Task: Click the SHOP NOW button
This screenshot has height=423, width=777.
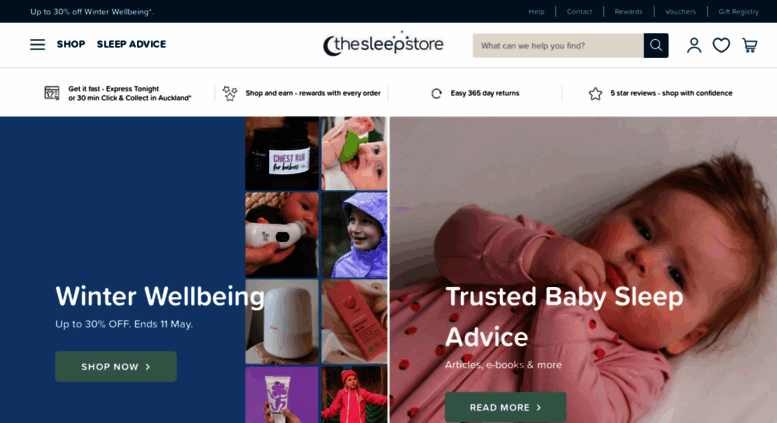Action: tap(116, 367)
